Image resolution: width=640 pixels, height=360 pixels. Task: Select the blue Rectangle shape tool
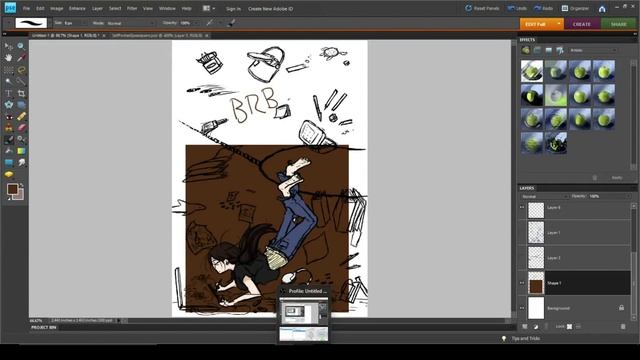[8, 163]
